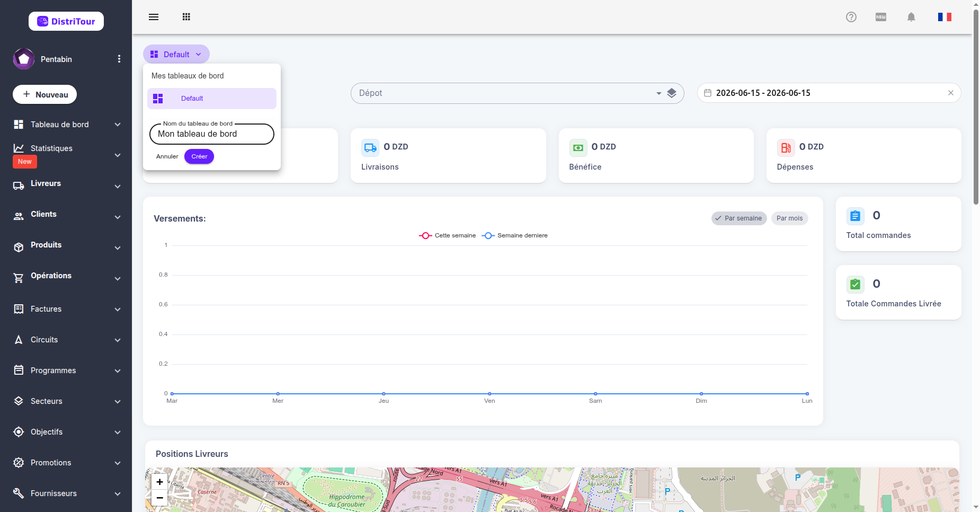Click the French flag language icon

(945, 17)
